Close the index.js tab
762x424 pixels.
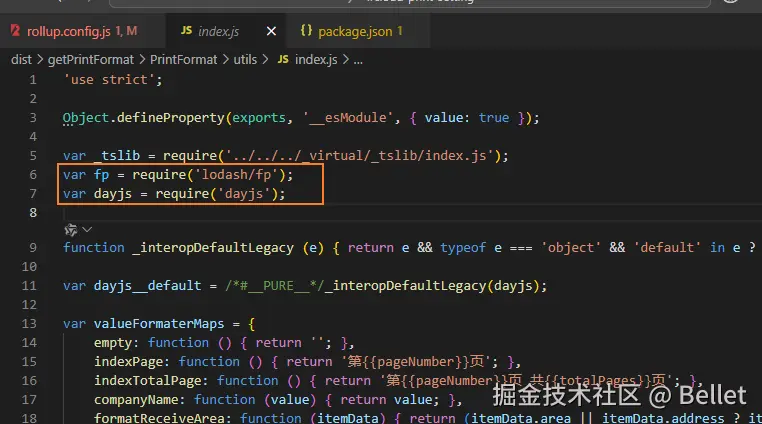coord(271,31)
